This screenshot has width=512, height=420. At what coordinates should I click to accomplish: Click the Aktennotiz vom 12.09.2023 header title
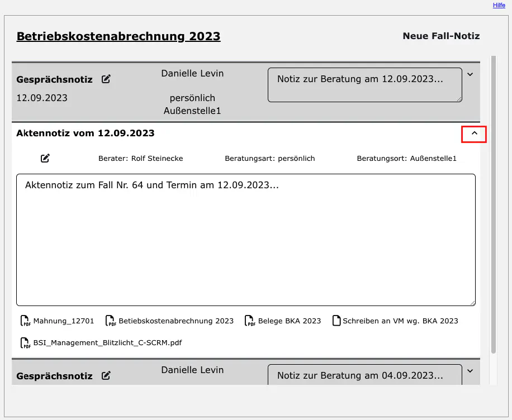tap(86, 133)
